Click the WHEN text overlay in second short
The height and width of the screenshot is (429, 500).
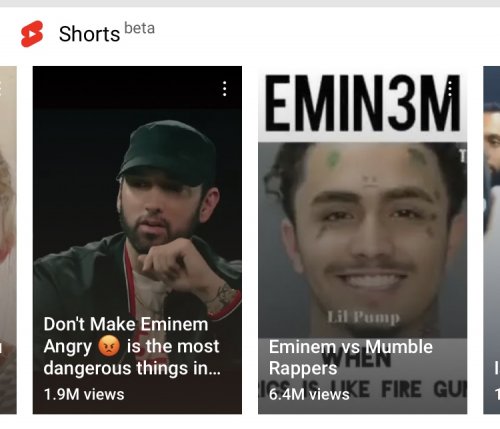[357, 360]
